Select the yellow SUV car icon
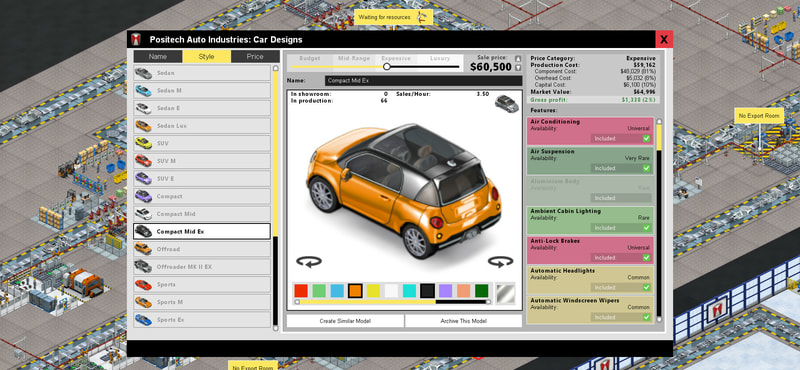The image size is (800, 370). (143, 143)
